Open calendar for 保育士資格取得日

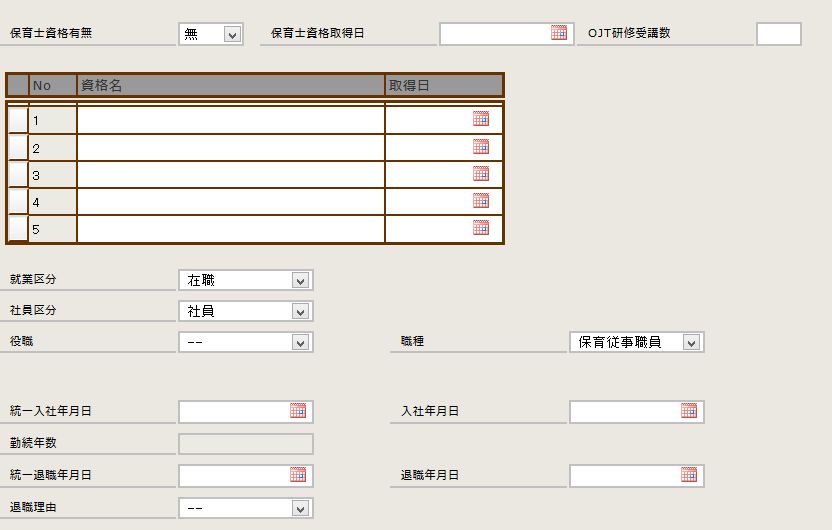(559, 33)
